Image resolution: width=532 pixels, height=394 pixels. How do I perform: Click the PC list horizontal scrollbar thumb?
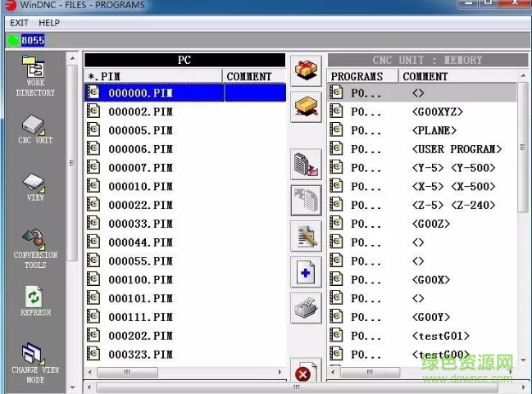pyautogui.click(x=127, y=372)
